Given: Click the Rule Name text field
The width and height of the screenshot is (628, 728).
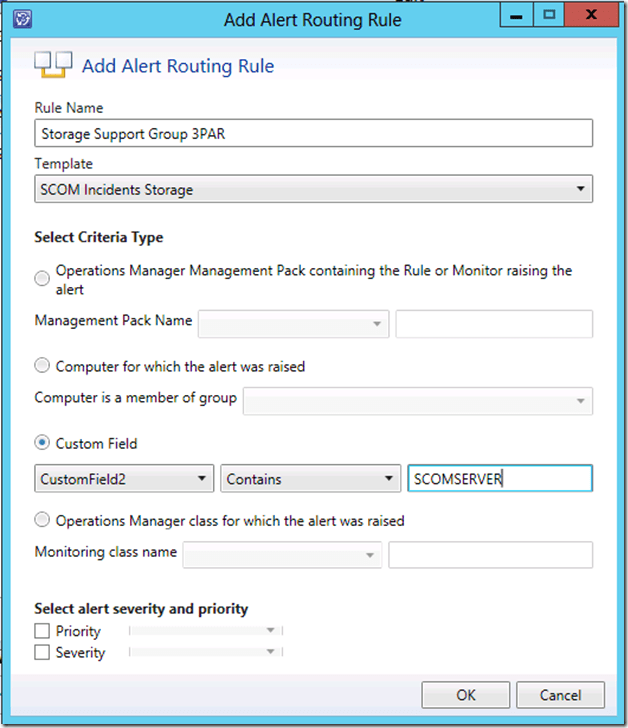Looking at the screenshot, I should 313,133.
